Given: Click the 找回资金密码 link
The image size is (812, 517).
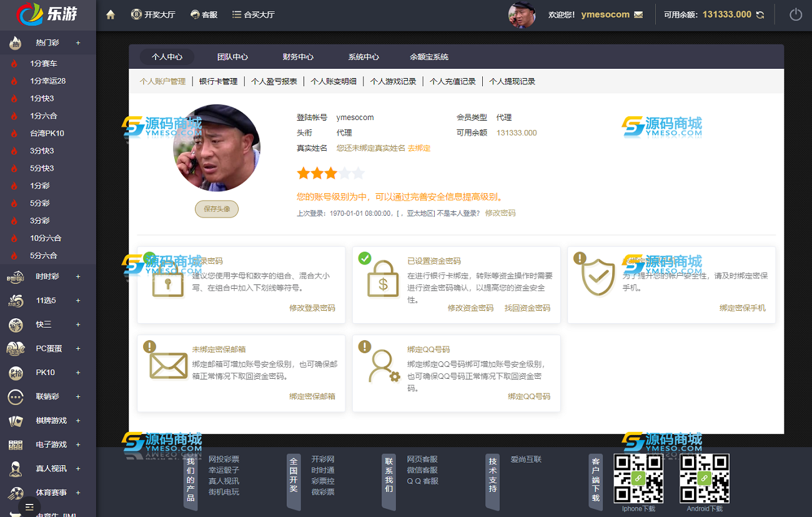Looking at the screenshot, I should (527, 308).
